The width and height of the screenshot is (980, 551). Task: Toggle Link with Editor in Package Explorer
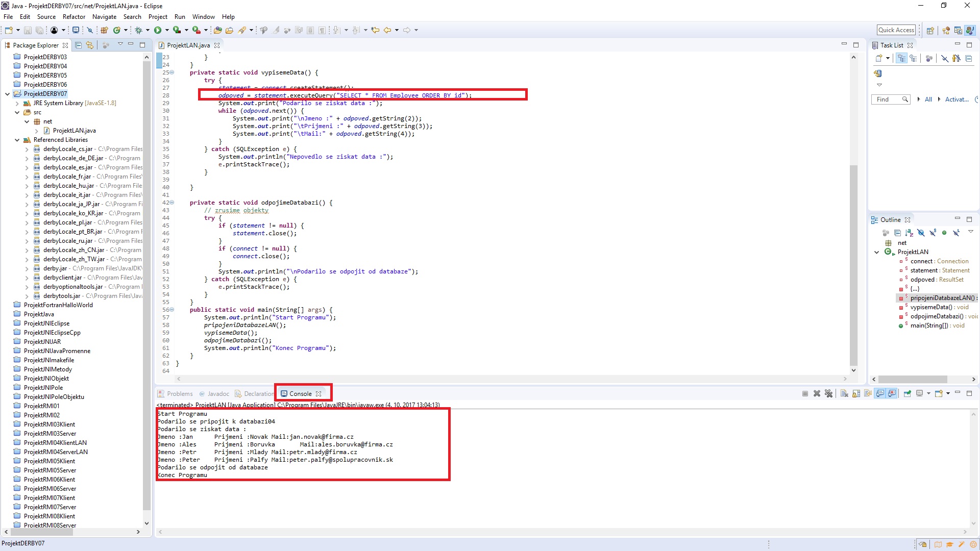pos(90,45)
